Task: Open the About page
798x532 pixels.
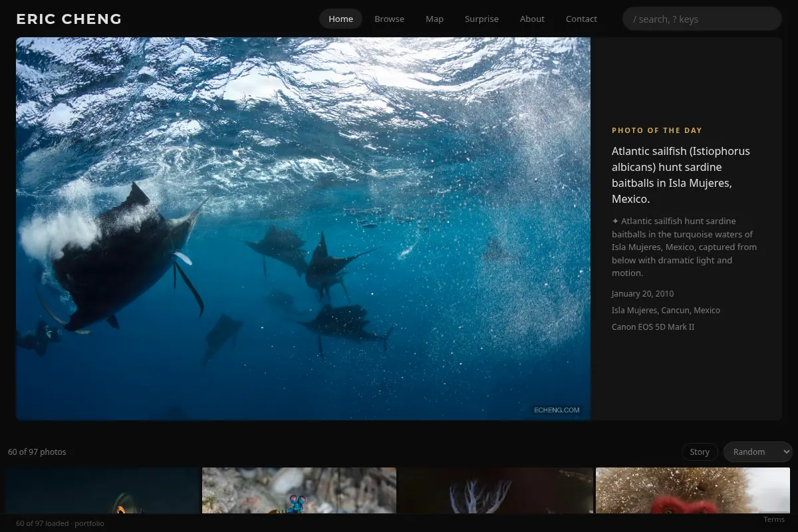Action: pyautogui.click(x=532, y=19)
